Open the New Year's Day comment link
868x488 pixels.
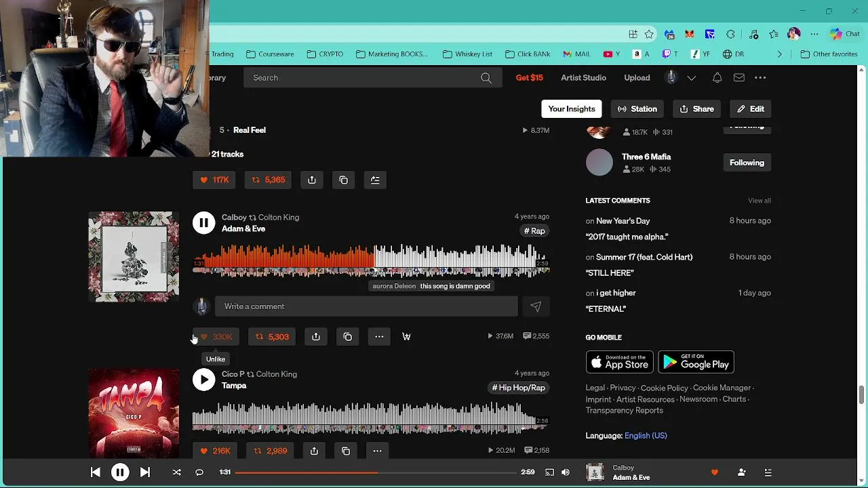623,221
